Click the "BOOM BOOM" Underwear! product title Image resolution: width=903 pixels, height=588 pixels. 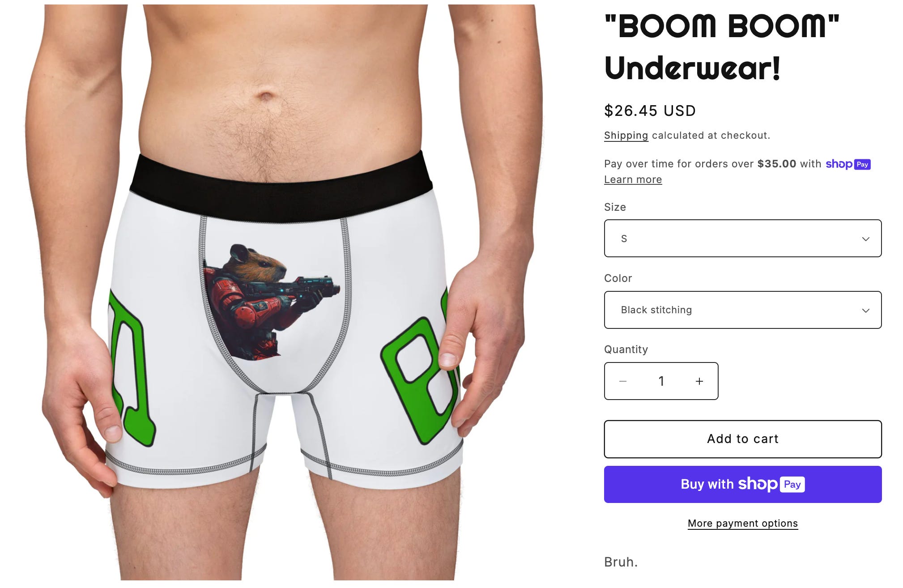point(721,47)
